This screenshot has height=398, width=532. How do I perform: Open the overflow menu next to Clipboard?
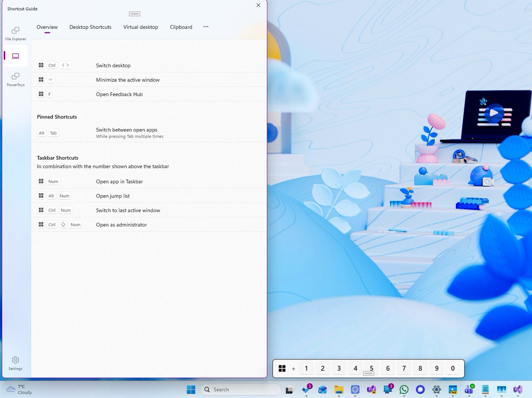[x=205, y=27]
